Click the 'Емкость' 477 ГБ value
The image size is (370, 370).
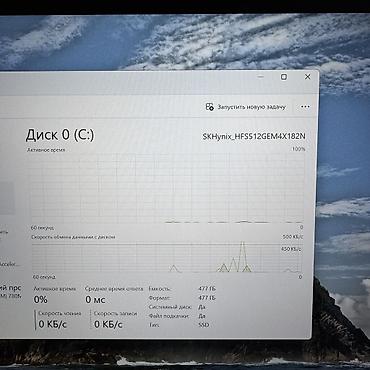pos(207,289)
